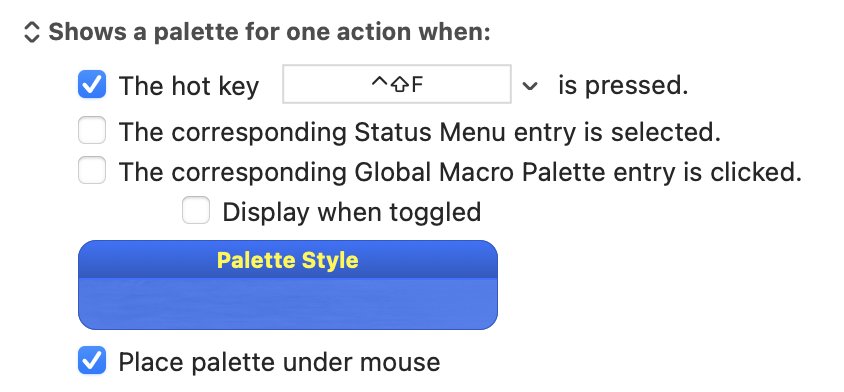This screenshot has height=392, width=844.
Task: Click the control caret symbol in the hot key field
Action: (x=379, y=82)
